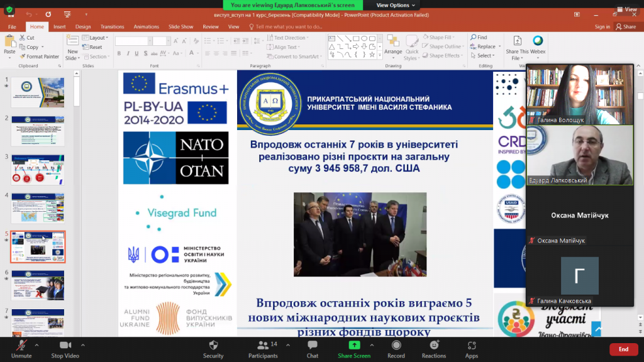Expand audio options arrow beside Unmute
The height and width of the screenshot is (362, 644).
(x=36, y=344)
